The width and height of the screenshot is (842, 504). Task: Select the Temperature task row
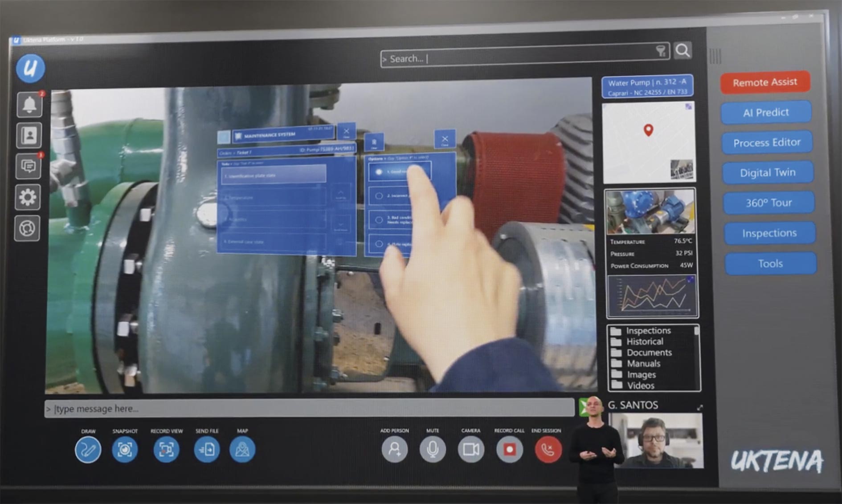pos(274,197)
